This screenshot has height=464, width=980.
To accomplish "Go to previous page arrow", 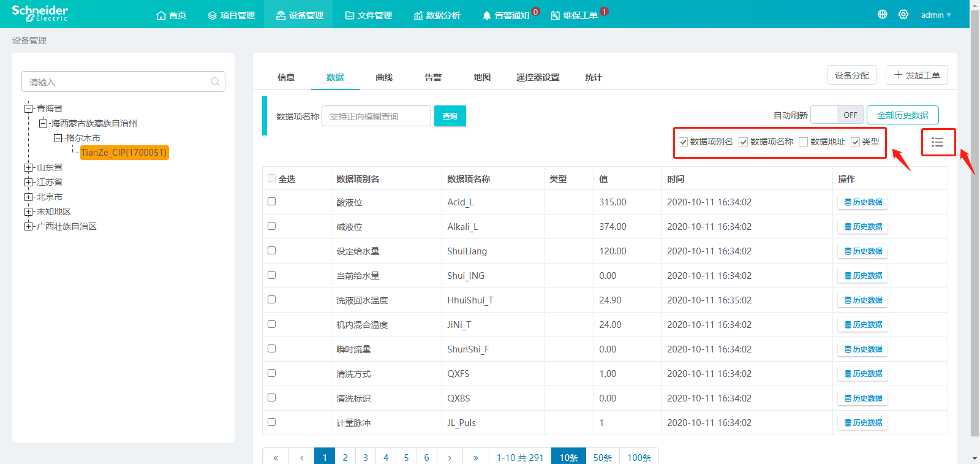I will [x=301, y=458].
